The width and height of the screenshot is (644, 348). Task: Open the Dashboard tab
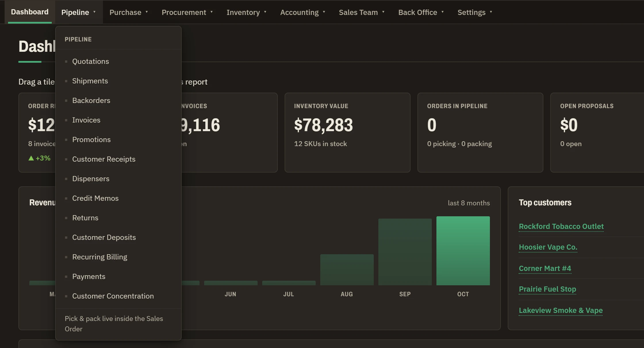click(x=30, y=12)
